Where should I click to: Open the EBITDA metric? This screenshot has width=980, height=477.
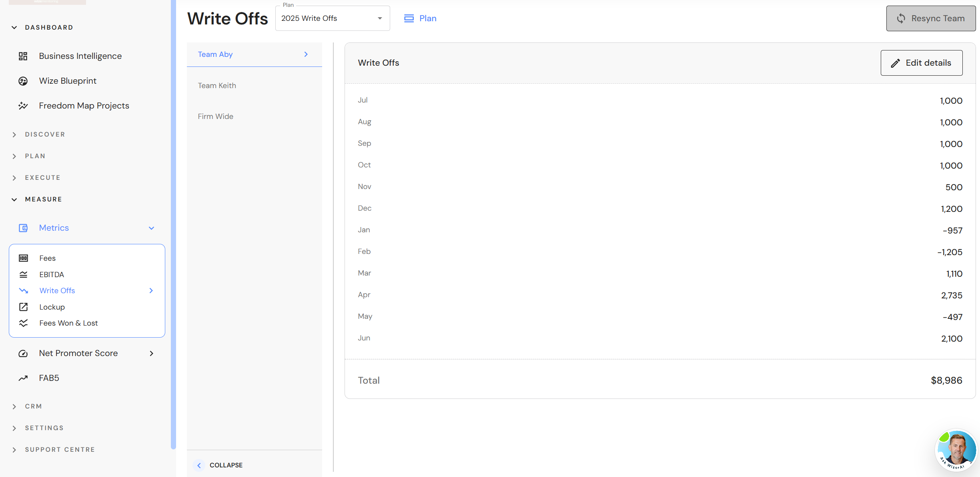click(52, 275)
